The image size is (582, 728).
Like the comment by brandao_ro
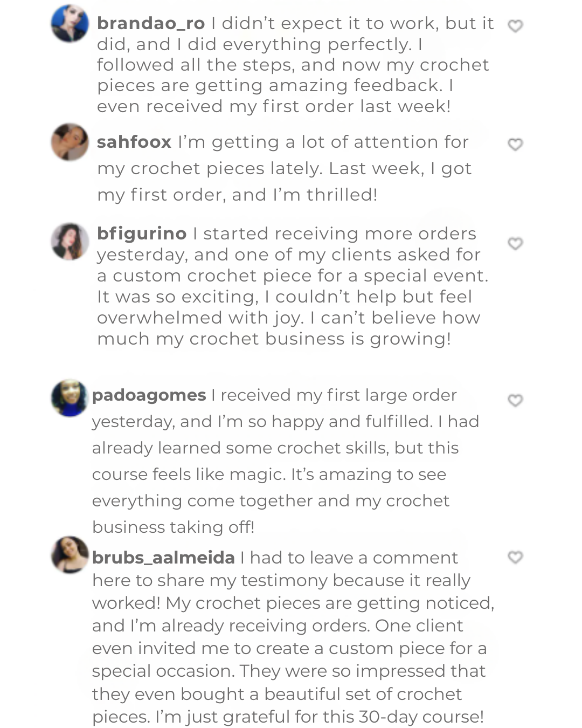pos(516,26)
